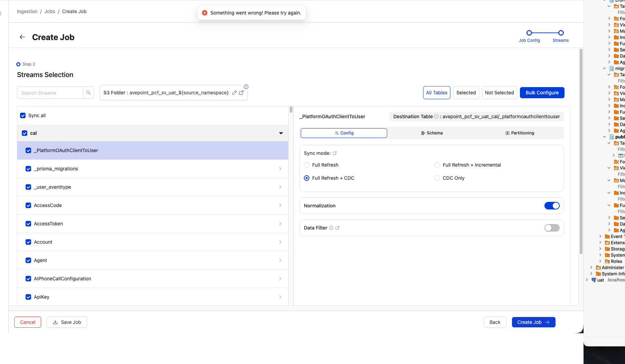The height and width of the screenshot is (364, 625).
Task: Click the Extensions folder icon in the database tree
Action: 607,243
